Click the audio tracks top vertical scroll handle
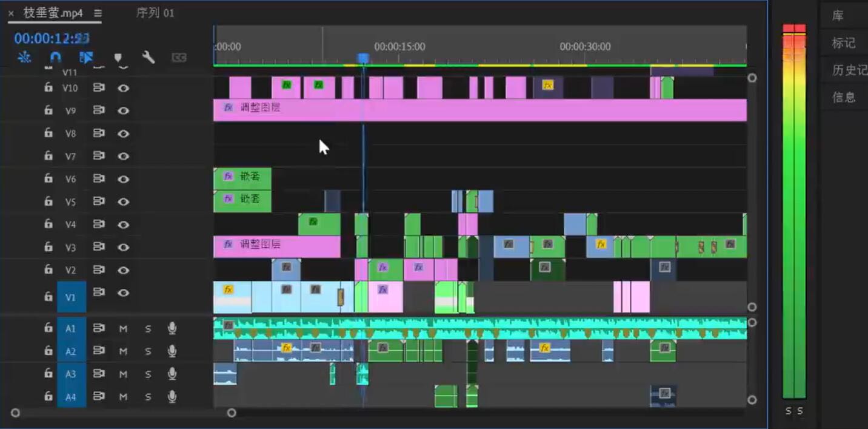 point(752,322)
